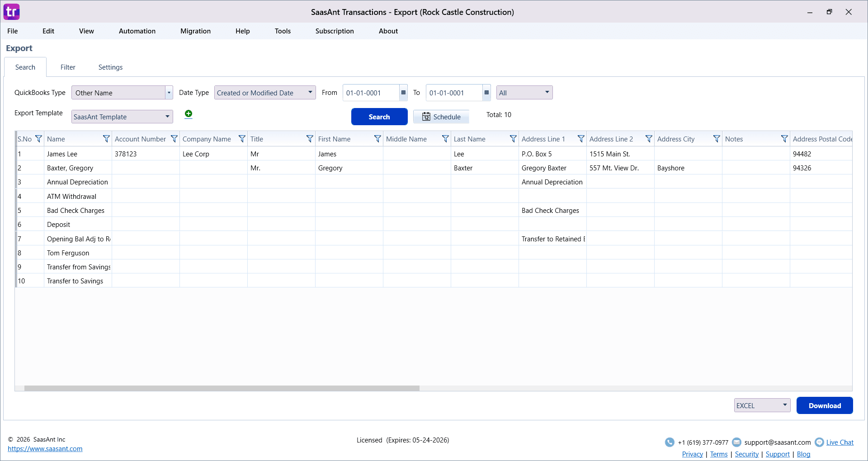Click the Live Chat bubble icon

click(819, 442)
